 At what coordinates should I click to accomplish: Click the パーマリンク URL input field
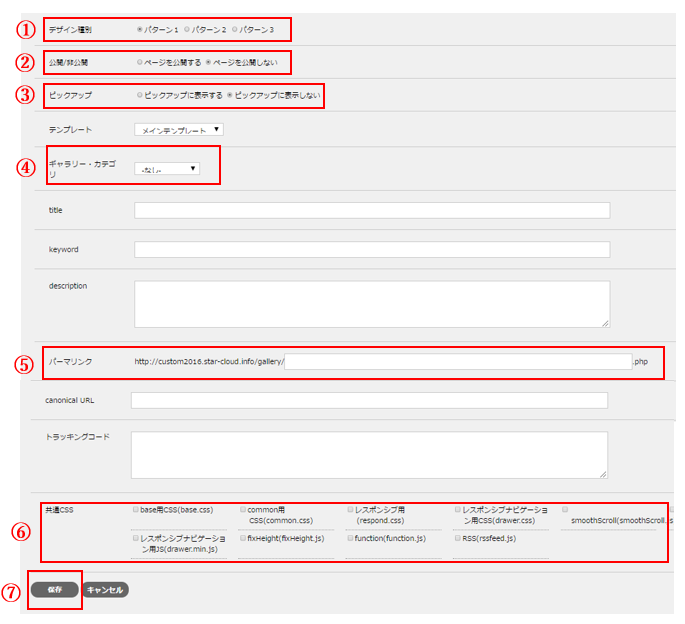(457, 361)
